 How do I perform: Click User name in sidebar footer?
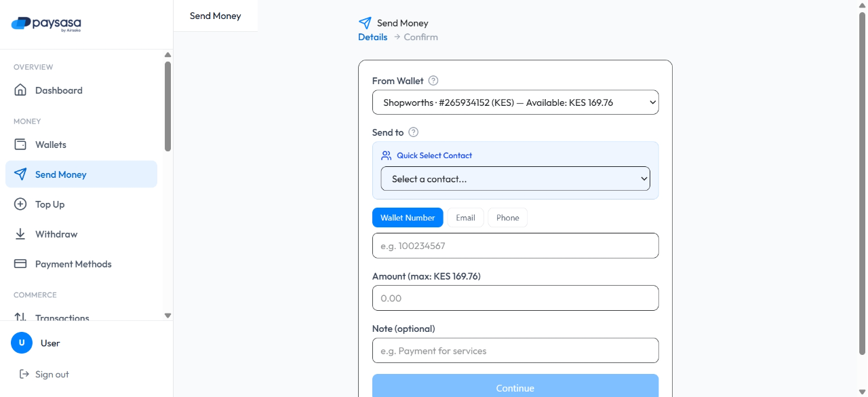pyautogui.click(x=50, y=343)
